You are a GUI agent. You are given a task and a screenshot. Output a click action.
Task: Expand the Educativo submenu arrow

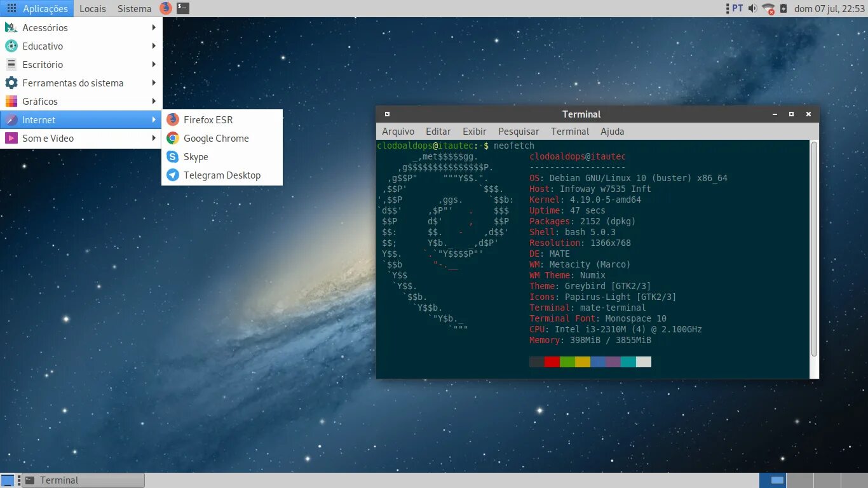coord(154,46)
